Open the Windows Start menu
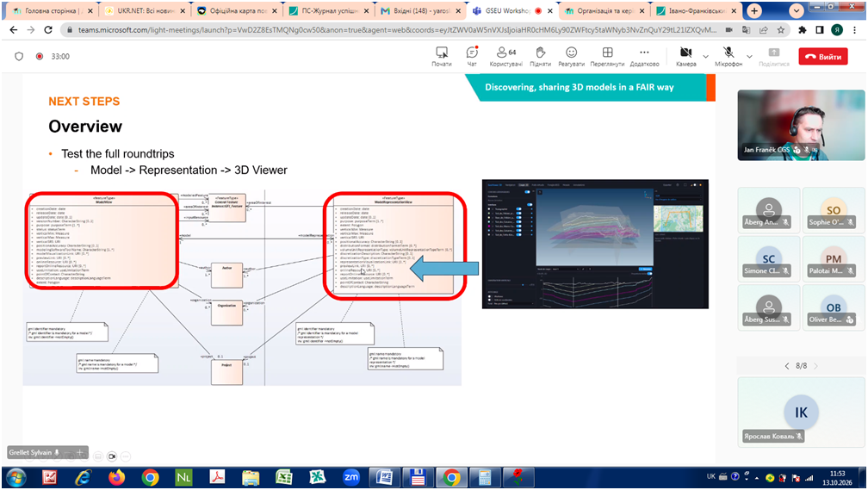 point(15,477)
